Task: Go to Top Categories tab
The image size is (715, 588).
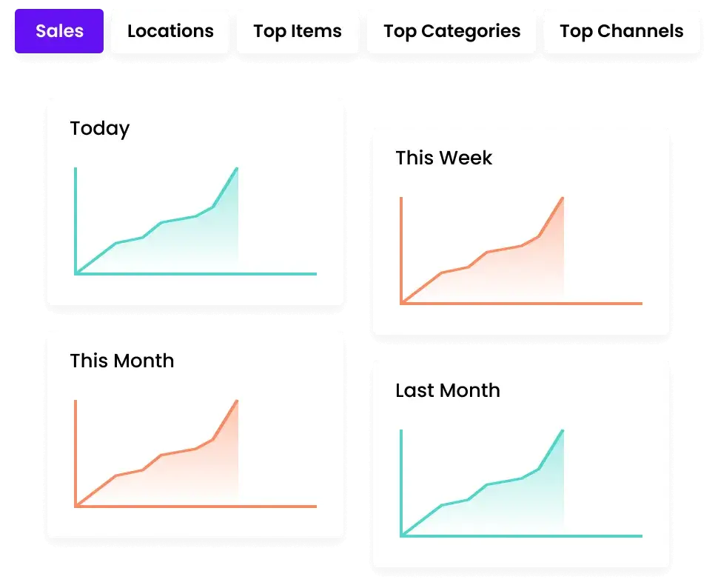Action: pyautogui.click(x=452, y=31)
